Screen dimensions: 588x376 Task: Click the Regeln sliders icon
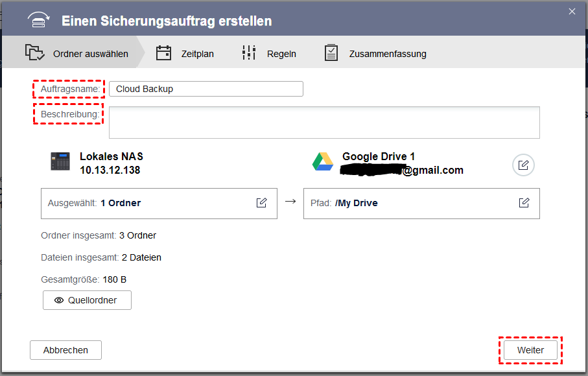(x=249, y=53)
